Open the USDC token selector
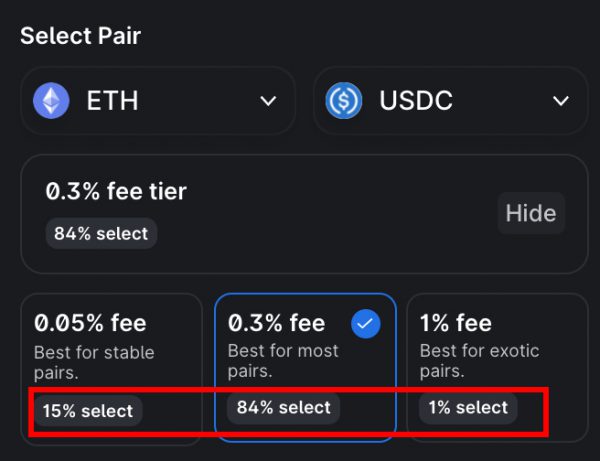The height and width of the screenshot is (461, 600). click(x=450, y=101)
